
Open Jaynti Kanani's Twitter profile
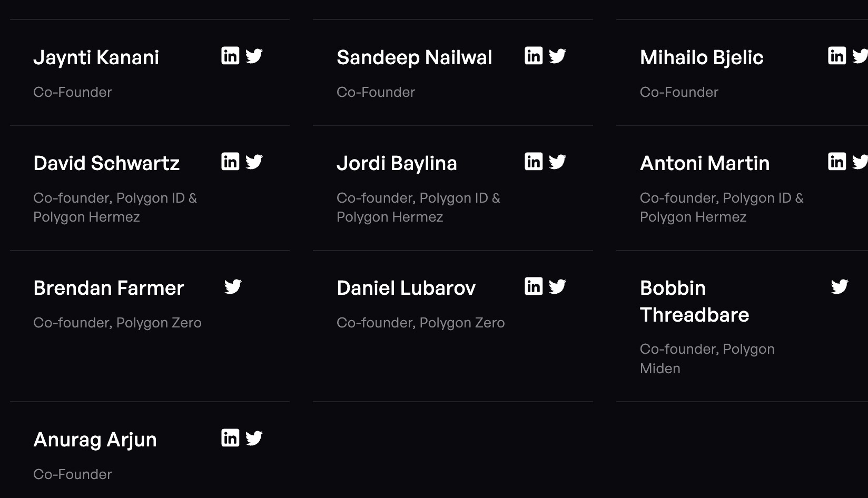(254, 56)
